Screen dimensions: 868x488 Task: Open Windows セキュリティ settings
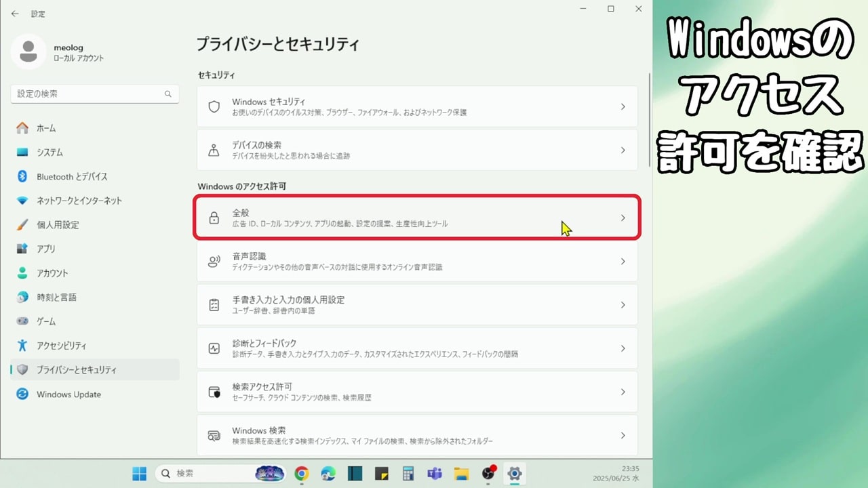point(417,106)
